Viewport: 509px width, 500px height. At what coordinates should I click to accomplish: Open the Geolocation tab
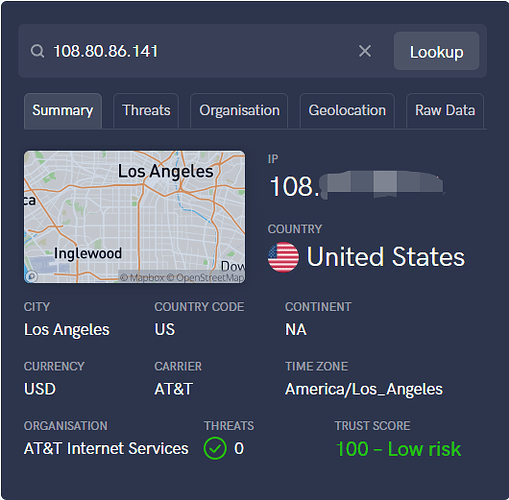[347, 110]
